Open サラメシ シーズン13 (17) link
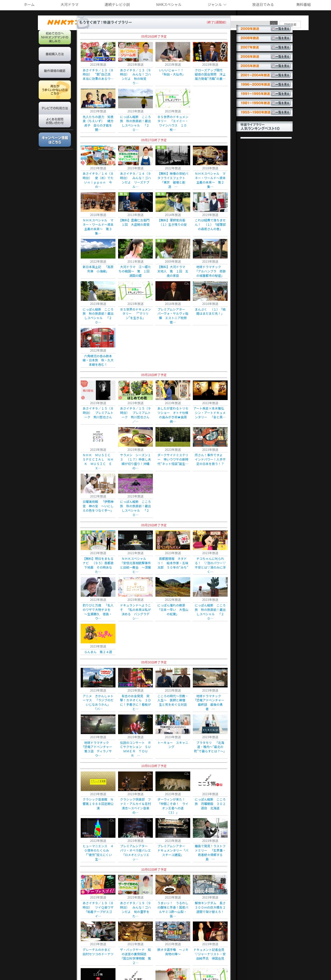 [x=135, y=461]
